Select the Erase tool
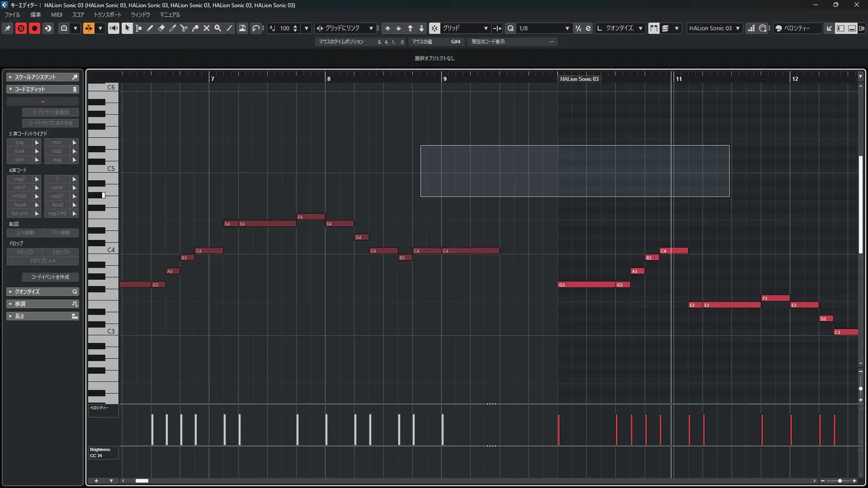The image size is (868, 488). 161,28
